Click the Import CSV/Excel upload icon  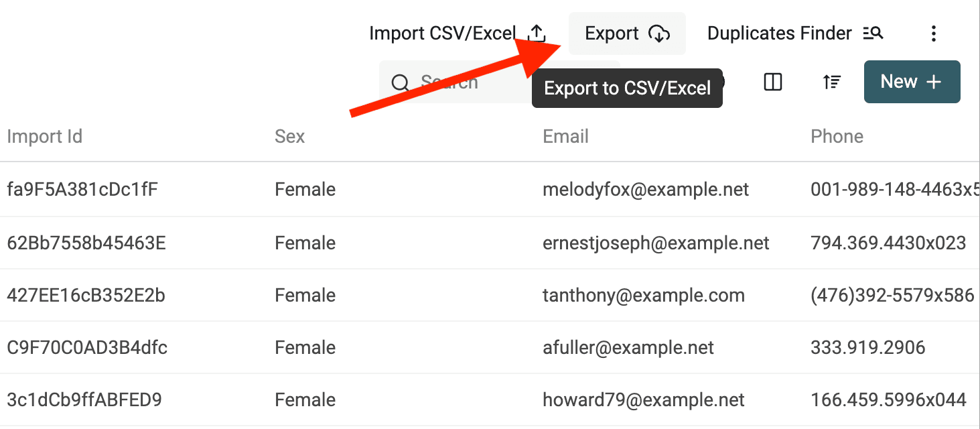[537, 32]
